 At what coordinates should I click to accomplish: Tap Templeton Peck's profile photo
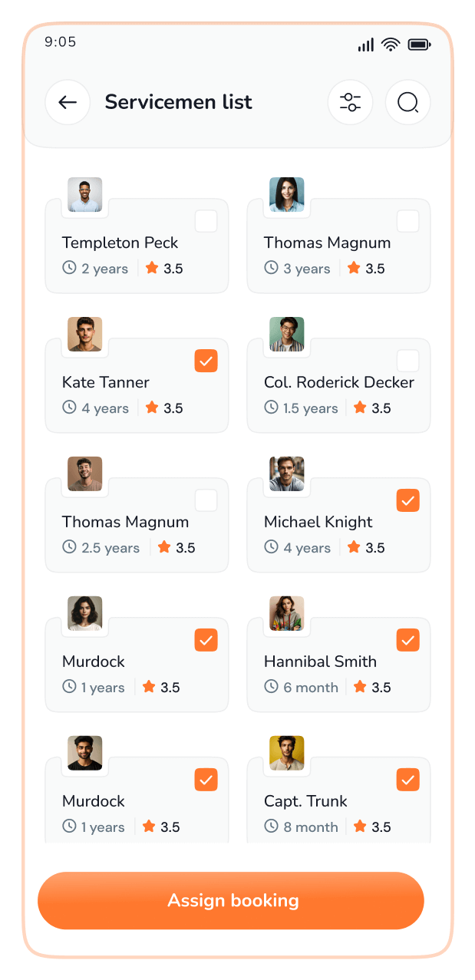(x=84, y=195)
